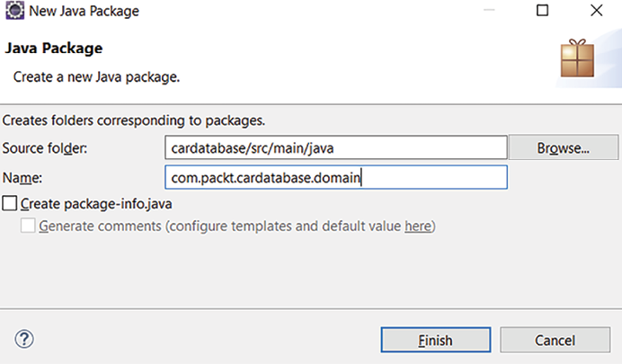Close the dialog using the X icon
622x364 pixels.
(597, 12)
